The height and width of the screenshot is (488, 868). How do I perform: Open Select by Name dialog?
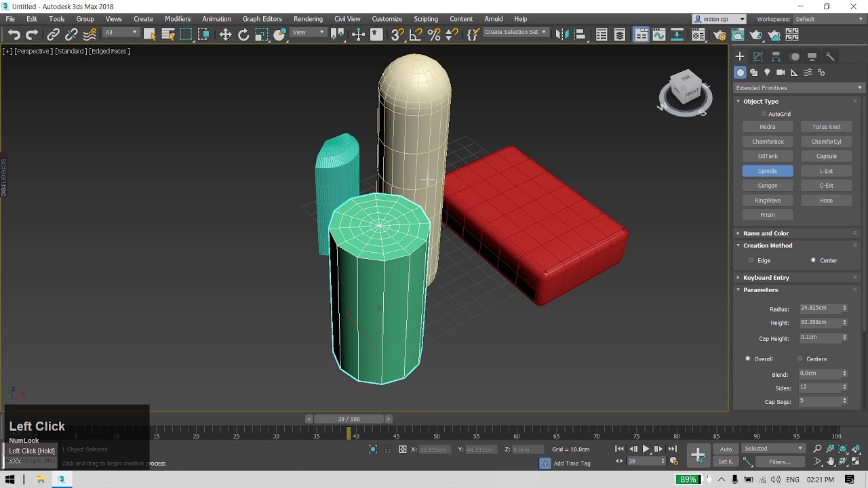(168, 35)
